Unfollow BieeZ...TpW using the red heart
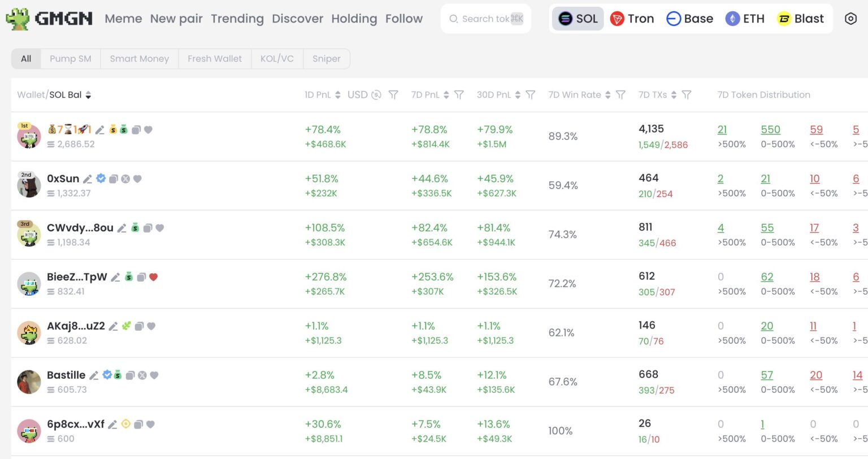The image size is (868, 459). click(153, 277)
